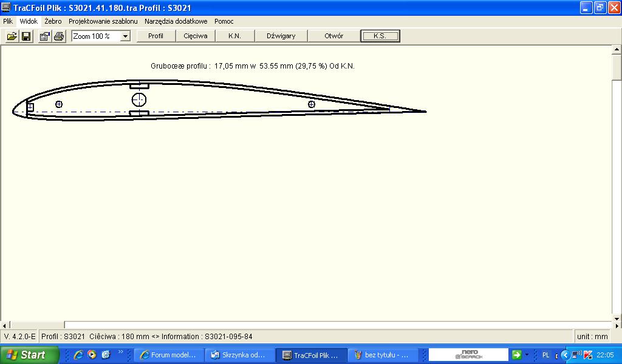Expand the Zoom 100 % dropdown
Viewport: 622px width, 364px height.
125,36
